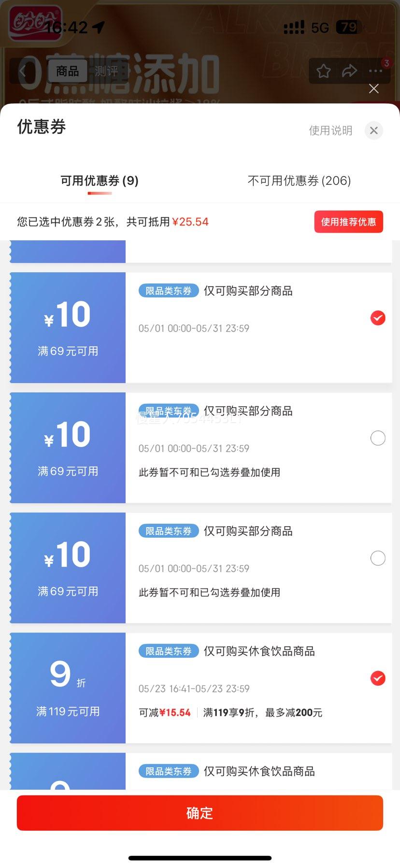Select the third ¥10 coupon radio

(x=378, y=558)
